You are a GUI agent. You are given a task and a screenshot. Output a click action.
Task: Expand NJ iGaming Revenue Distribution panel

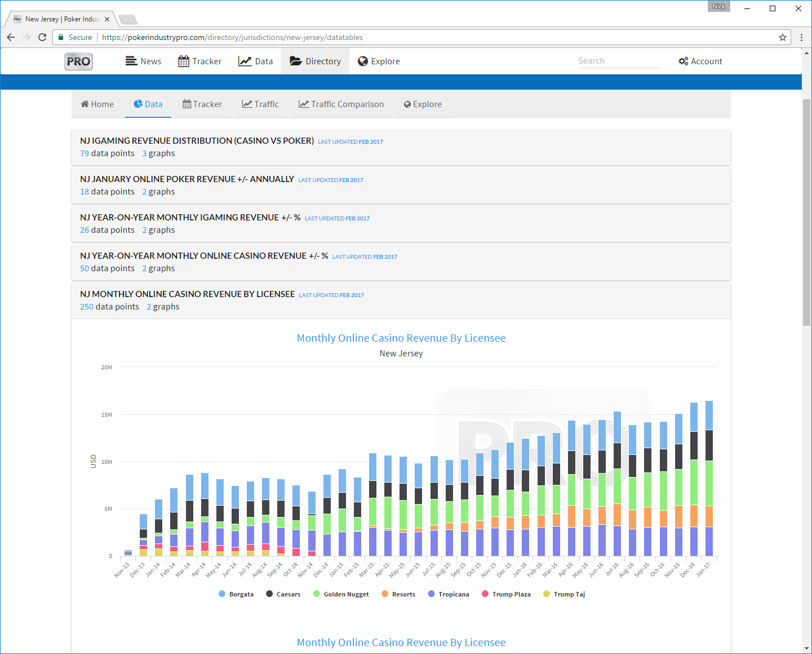[401, 147]
